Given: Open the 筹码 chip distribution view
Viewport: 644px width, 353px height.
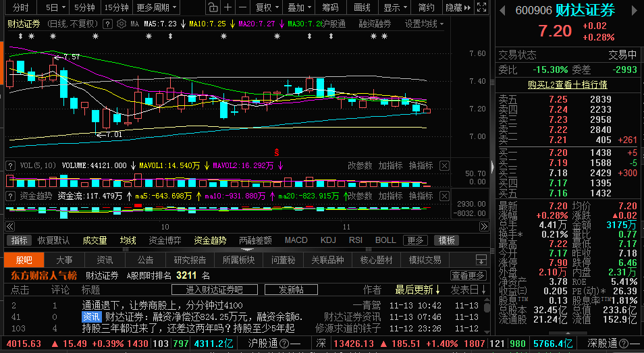Looking at the screenshot, I should click(x=330, y=7).
